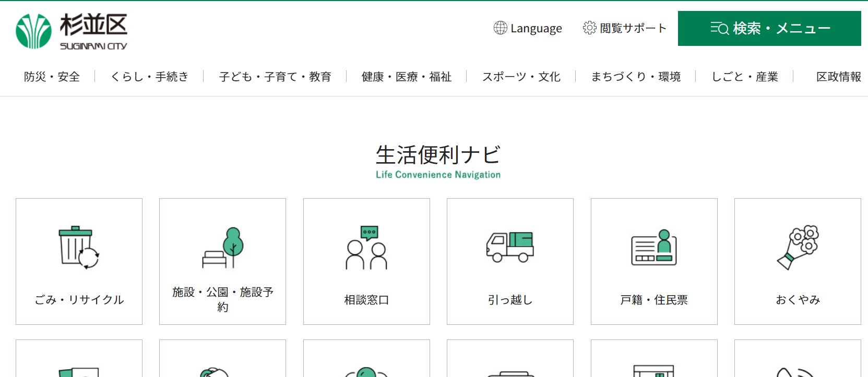Click the trash can recycle icon
The height and width of the screenshot is (377, 868).
[79, 248]
